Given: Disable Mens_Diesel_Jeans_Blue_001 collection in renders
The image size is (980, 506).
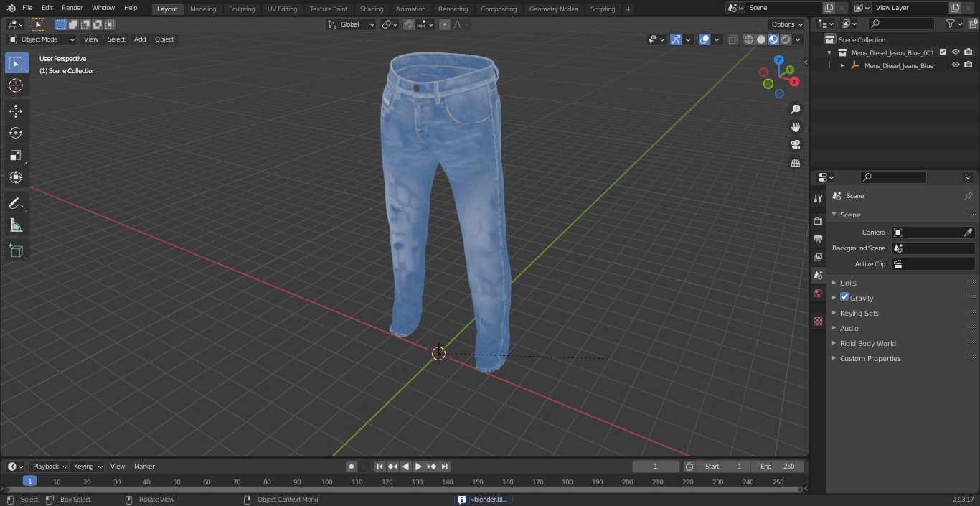Looking at the screenshot, I should 968,52.
